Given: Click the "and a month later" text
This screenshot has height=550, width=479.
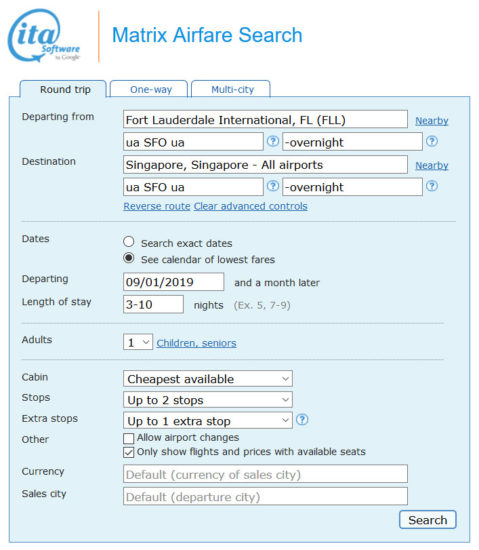Looking at the screenshot, I should 277,283.
